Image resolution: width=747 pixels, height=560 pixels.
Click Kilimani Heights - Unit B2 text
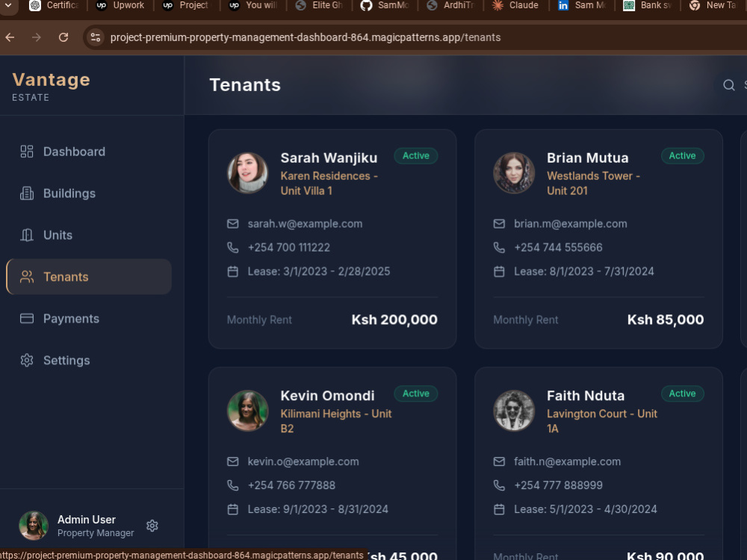click(336, 421)
